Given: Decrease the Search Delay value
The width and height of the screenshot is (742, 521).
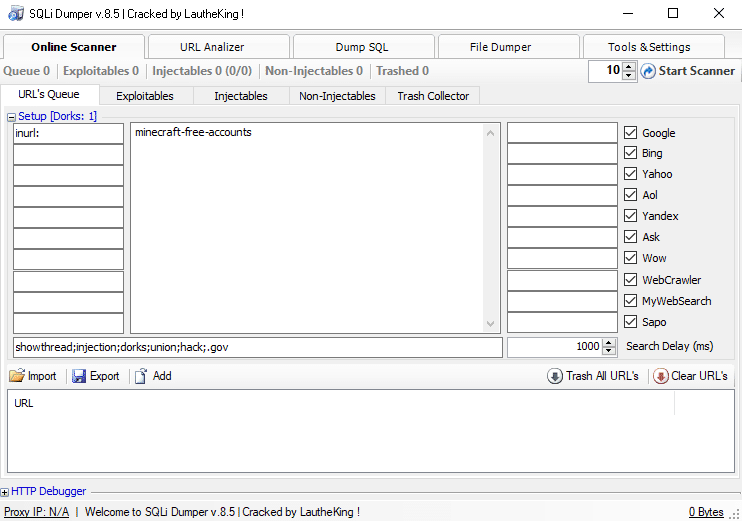Looking at the screenshot, I should [x=609, y=351].
